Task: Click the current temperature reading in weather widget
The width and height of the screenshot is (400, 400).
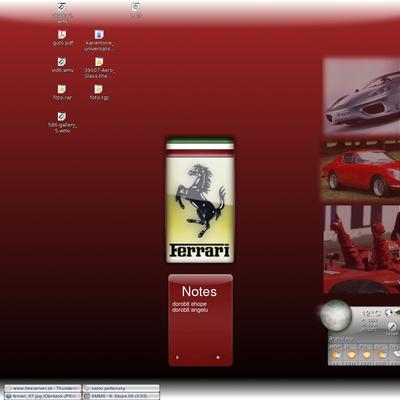Action: (x=371, y=313)
